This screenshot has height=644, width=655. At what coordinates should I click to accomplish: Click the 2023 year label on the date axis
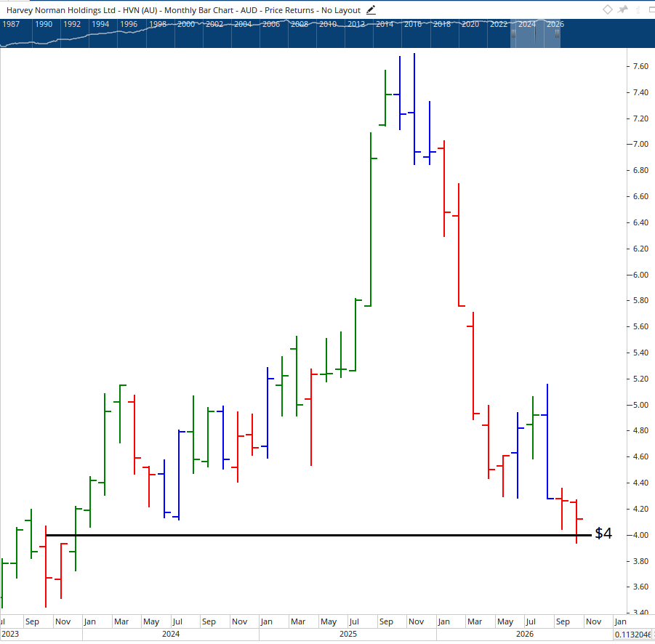tap(10, 634)
